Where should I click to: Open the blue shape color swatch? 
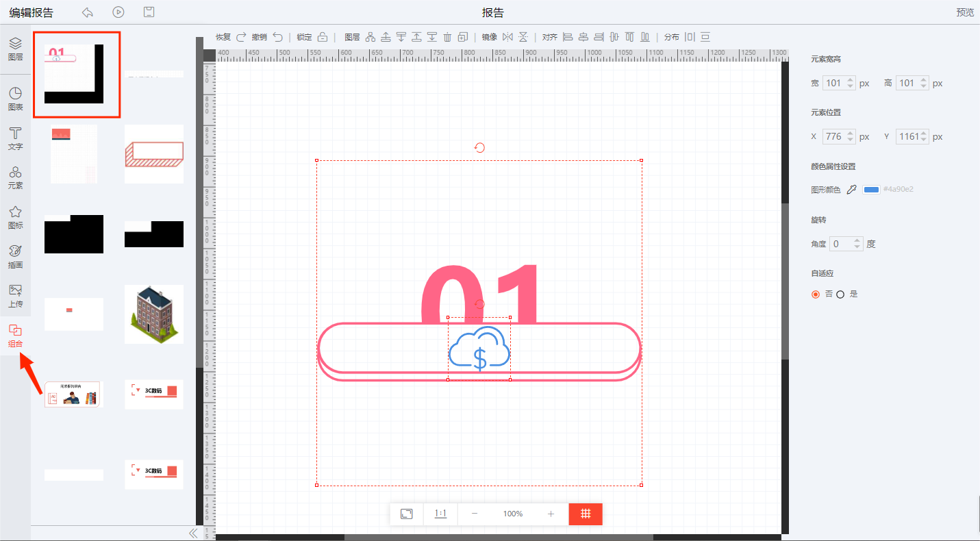[871, 190]
